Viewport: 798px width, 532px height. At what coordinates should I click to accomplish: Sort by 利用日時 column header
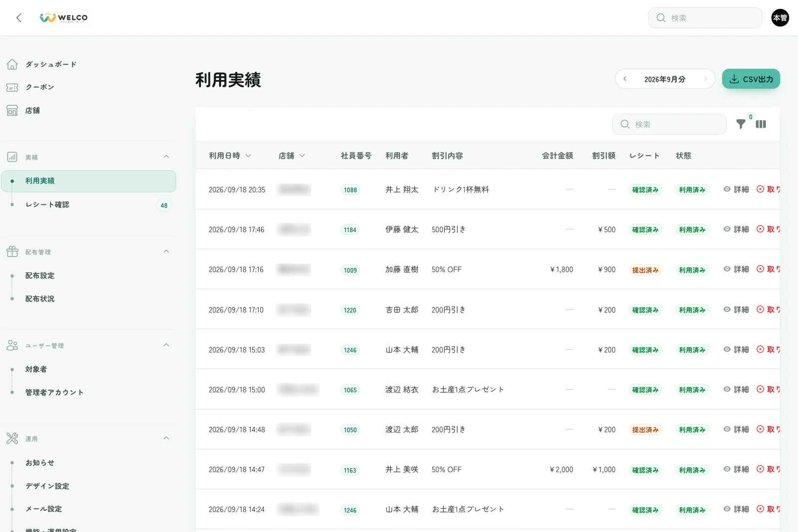[x=230, y=156]
